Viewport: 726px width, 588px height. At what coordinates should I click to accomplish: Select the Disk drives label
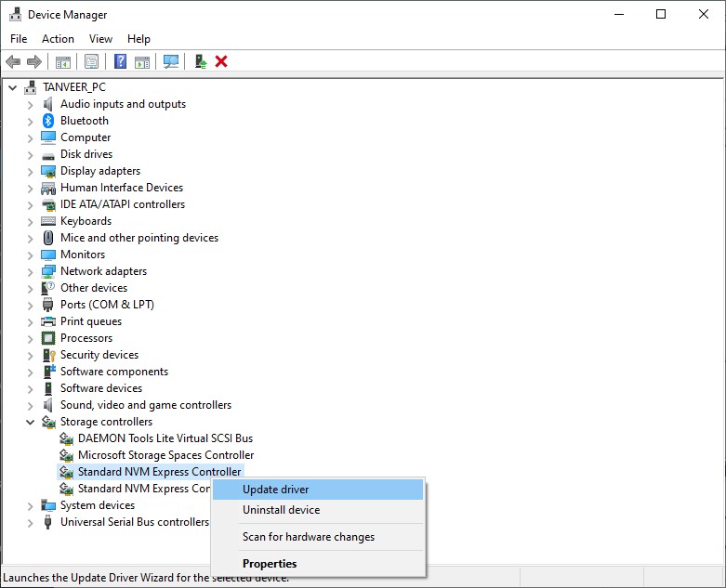coord(86,154)
